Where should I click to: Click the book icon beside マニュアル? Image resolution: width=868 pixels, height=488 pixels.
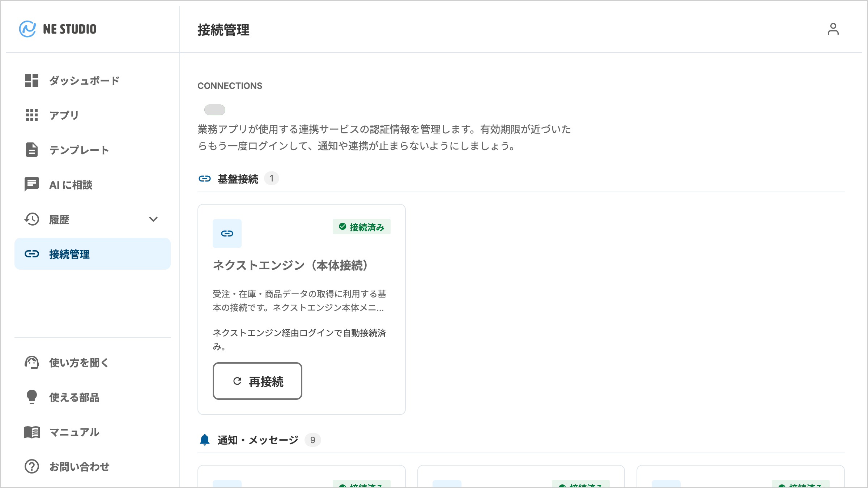[32, 432]
